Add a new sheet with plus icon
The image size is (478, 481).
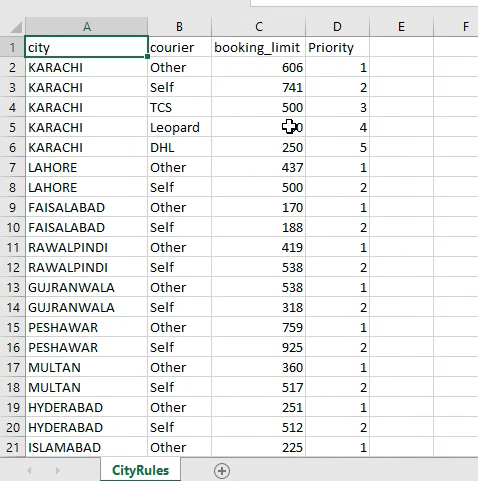pyautogui.click(x=222, y=471)
